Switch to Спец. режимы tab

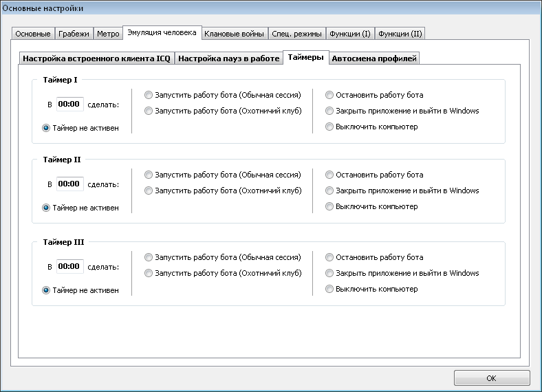coord(296,34)
